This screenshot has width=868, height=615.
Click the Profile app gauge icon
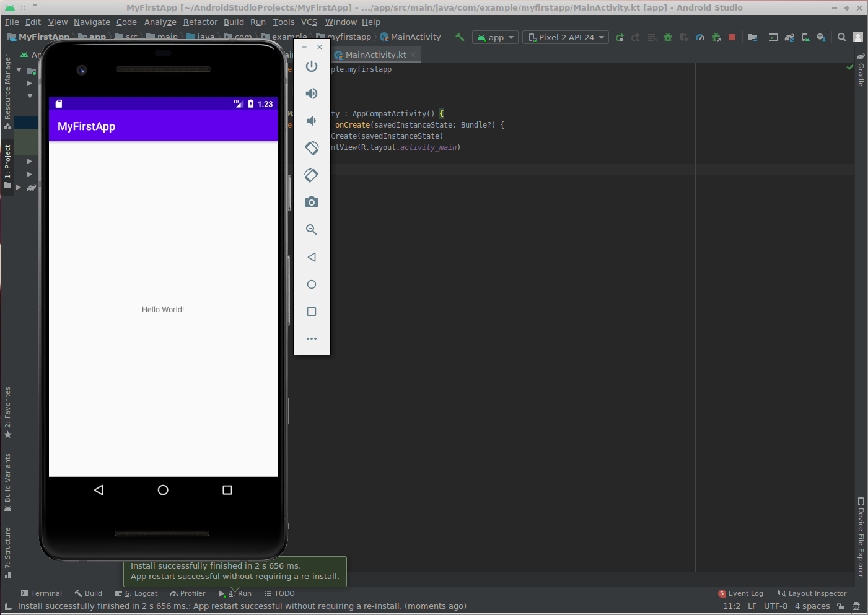pos(700,37)
